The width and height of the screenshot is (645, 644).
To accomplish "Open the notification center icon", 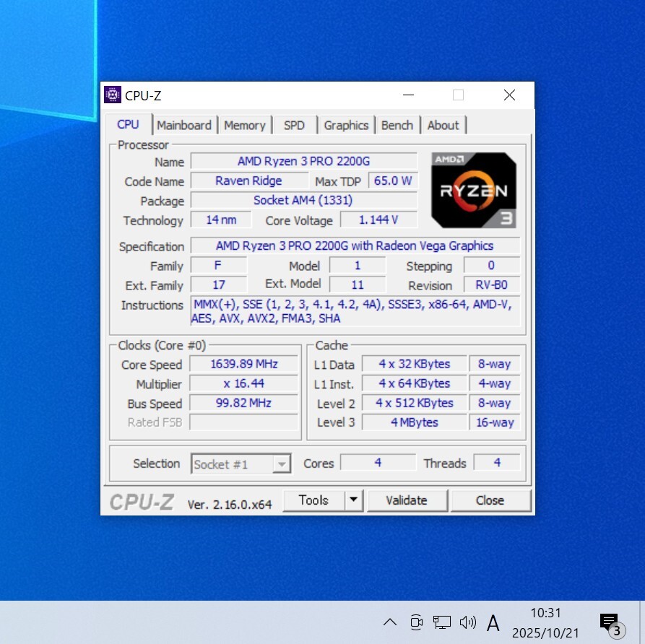I will click(x=610, y=622).
